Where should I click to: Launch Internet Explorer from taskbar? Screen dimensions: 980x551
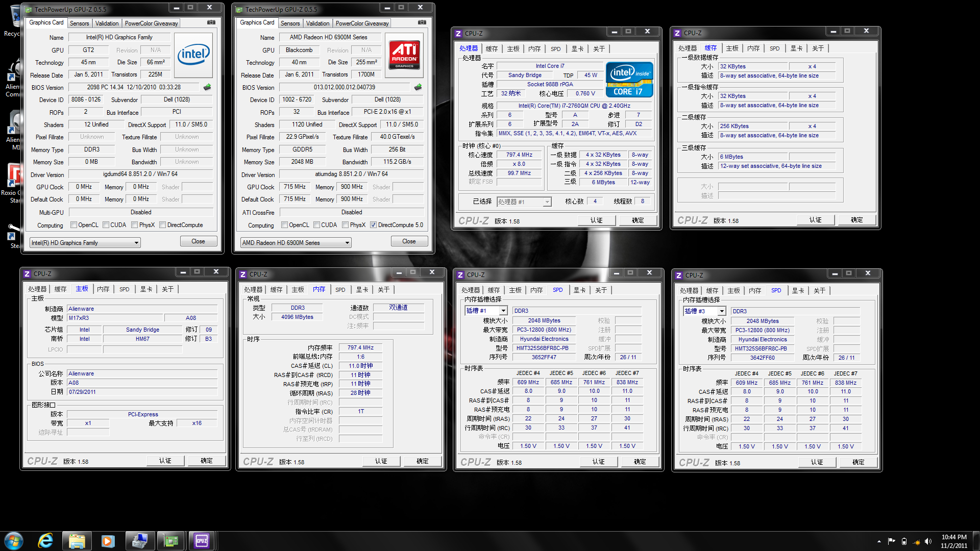pos(45,541)
